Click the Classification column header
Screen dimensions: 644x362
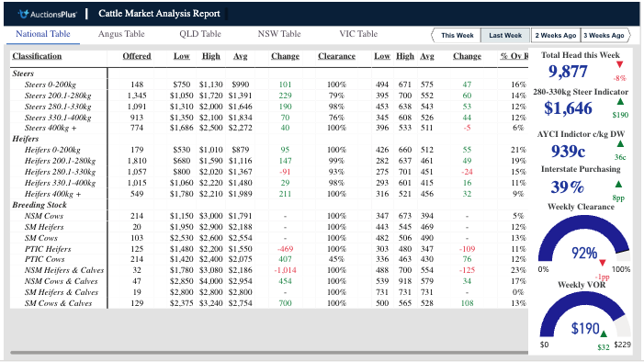tap(37, 56)
